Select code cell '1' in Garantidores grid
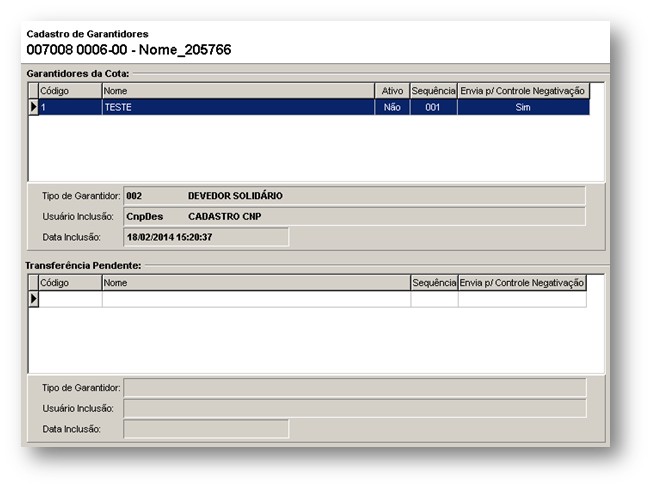This screenshot has height=489, width=652. tap(70, 107)
